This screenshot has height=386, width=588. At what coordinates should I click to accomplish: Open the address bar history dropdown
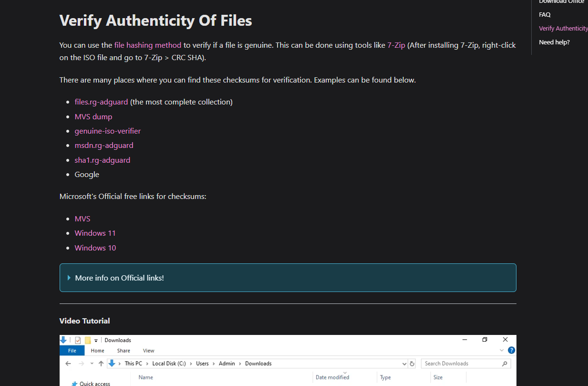pos(404,364)
